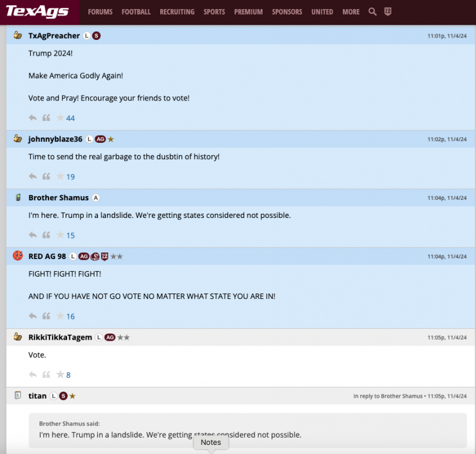Click phone avatar beside Brother Shamus
Image resolution: width=476 pixels, height=454 pixels.
click(18, 197)
